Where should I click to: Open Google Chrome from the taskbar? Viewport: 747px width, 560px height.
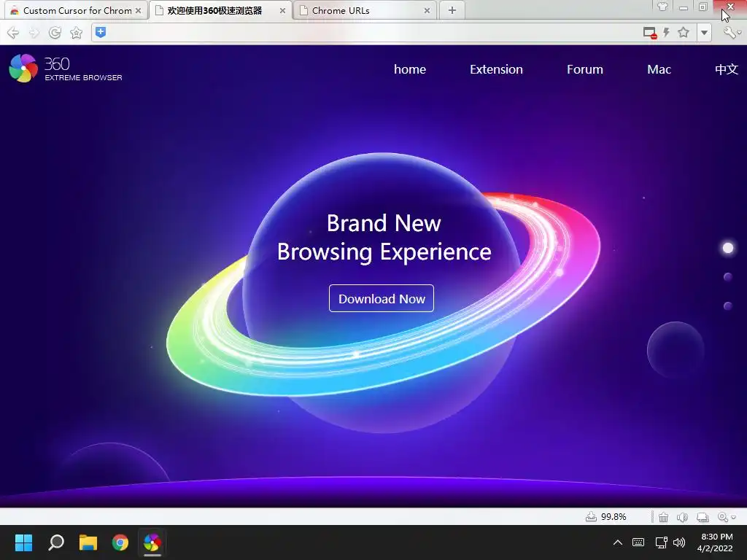(x=120, y=542)
